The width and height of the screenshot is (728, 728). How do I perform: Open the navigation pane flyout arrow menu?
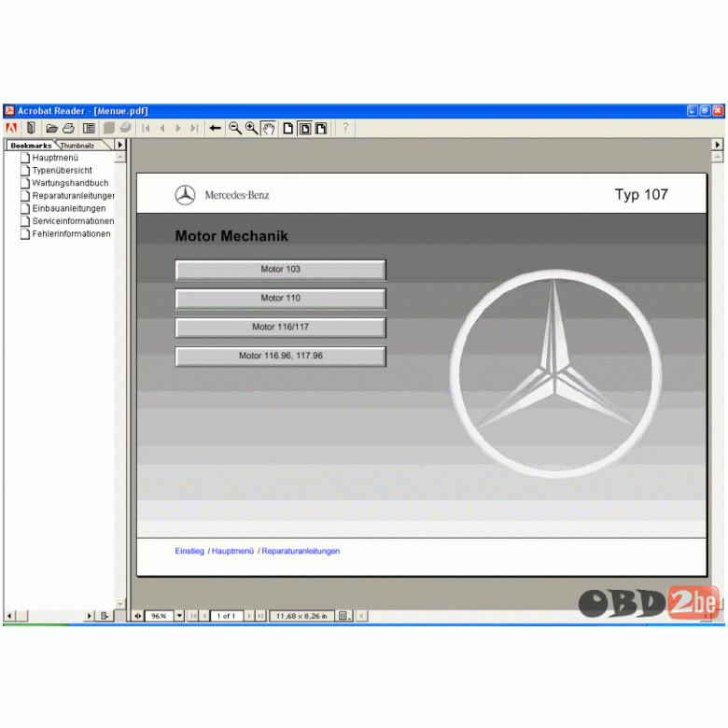pos(120,145)
